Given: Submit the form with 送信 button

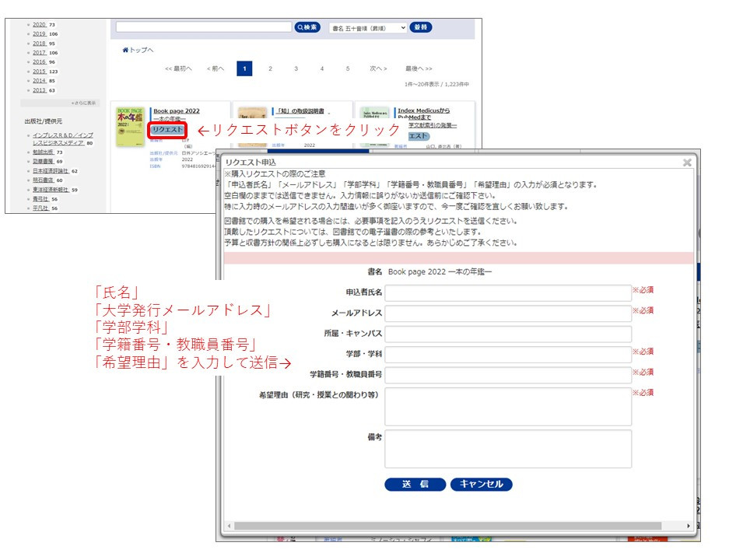Looking at the screenshot, I should click(415, 484).
